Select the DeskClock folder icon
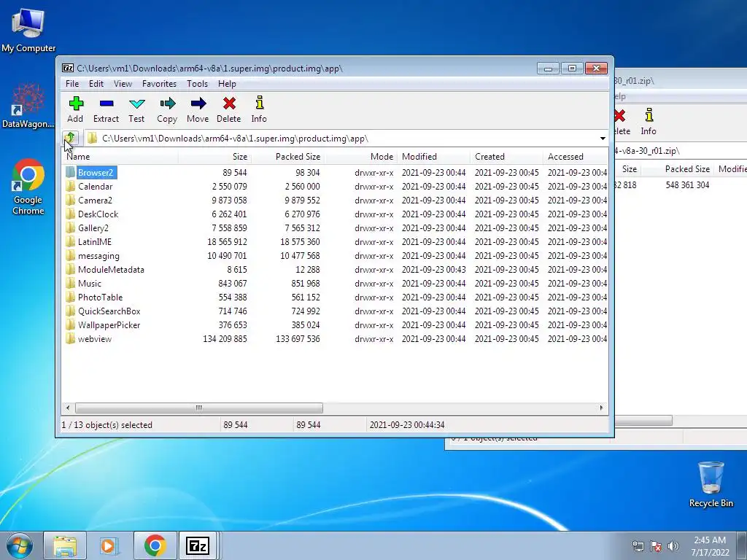 point(71,214)
